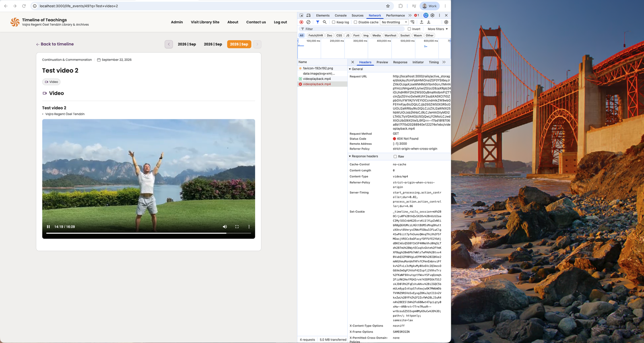The height and width of the screenshot is (343, 644).
Task: Go back to timeline link
Action: click(55, 44)
